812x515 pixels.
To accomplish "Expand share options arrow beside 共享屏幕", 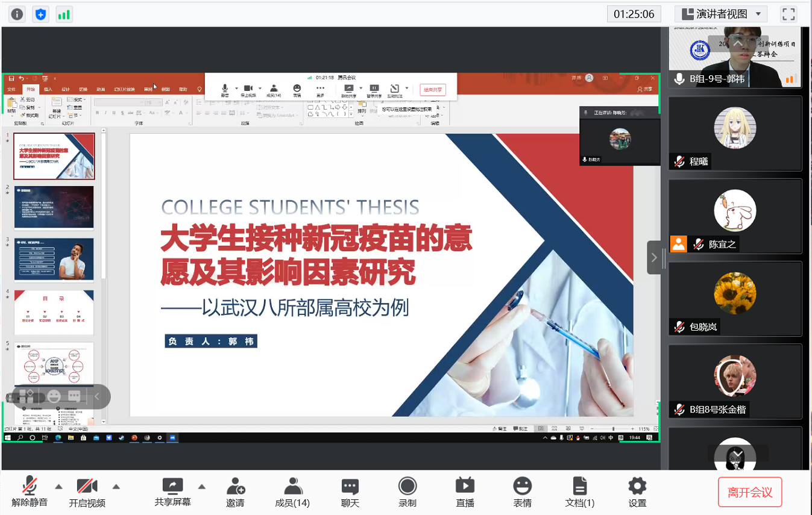I will pos(202,487).
